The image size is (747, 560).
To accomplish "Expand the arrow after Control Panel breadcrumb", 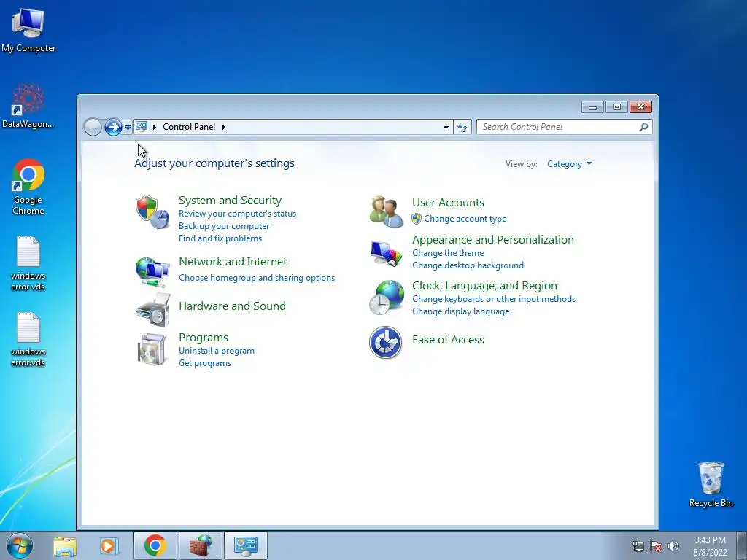I will tap(223, 127).
